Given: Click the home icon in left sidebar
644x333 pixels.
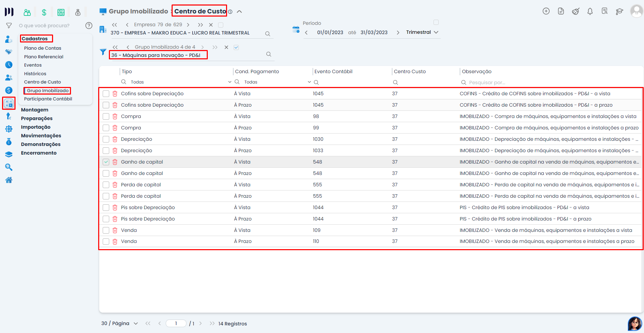Looking at the screenshot, I should 9,180.
